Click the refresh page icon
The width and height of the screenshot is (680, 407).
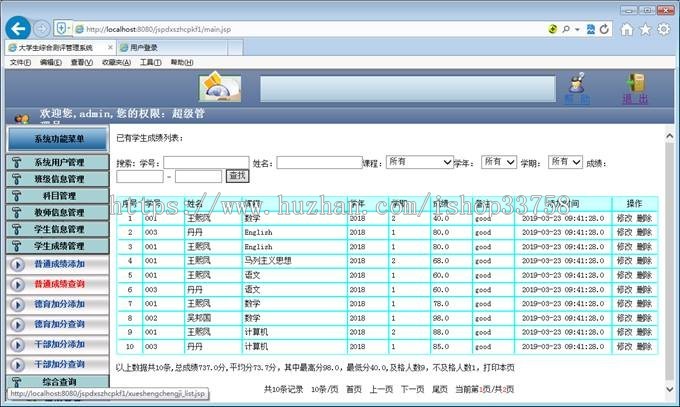pos(605,29)
